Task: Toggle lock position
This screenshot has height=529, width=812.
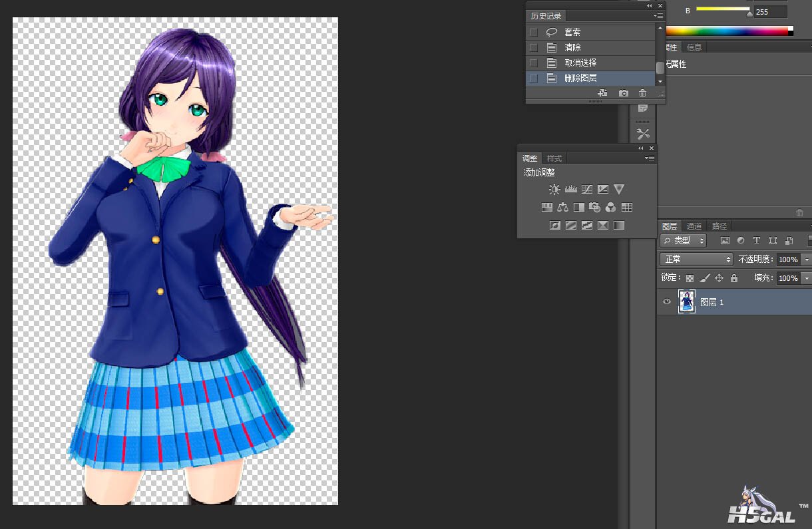Action: [719, 278]
